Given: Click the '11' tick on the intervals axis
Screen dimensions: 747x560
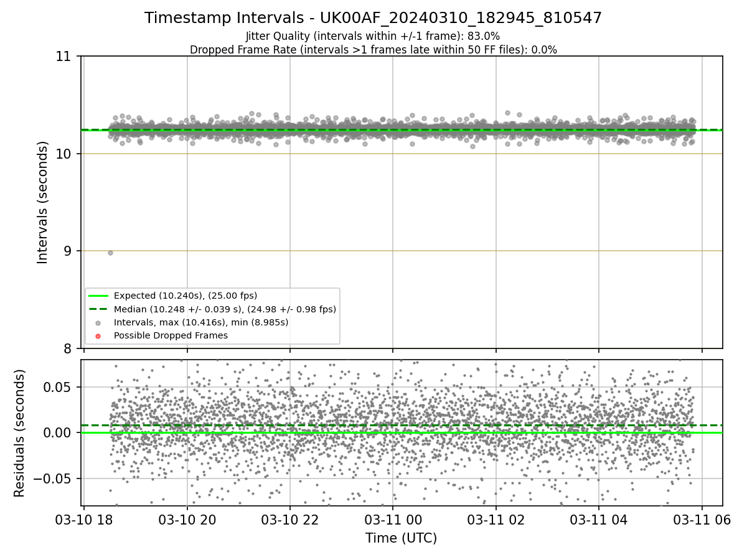Looking at the screenshot, I should click(x=63, y=57).
